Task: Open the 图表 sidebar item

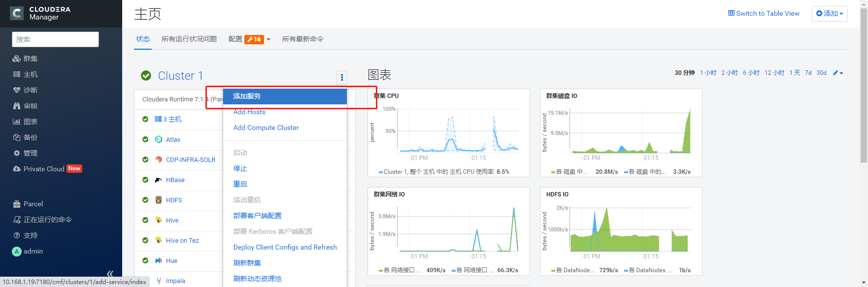Action: point(25,122)
